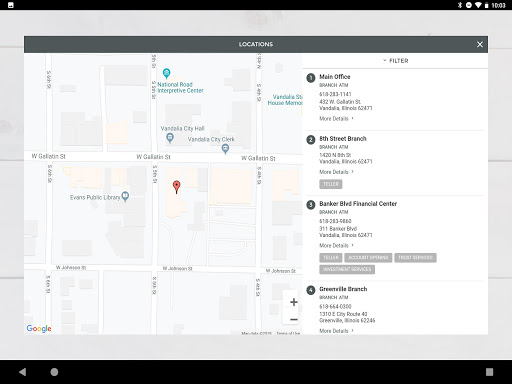Select the Vandalia City Hall map marker

[x=170, y=137]
